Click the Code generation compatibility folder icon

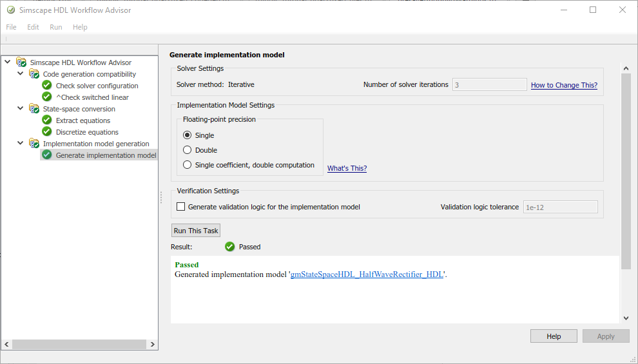coord(34,74)
